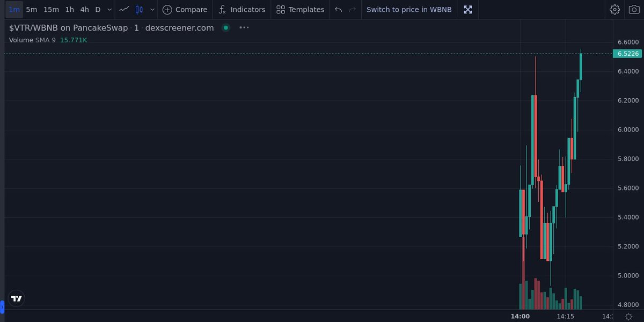The image size is (644, 322).
Task: Open Compare symbols
Action: point(185,9)
